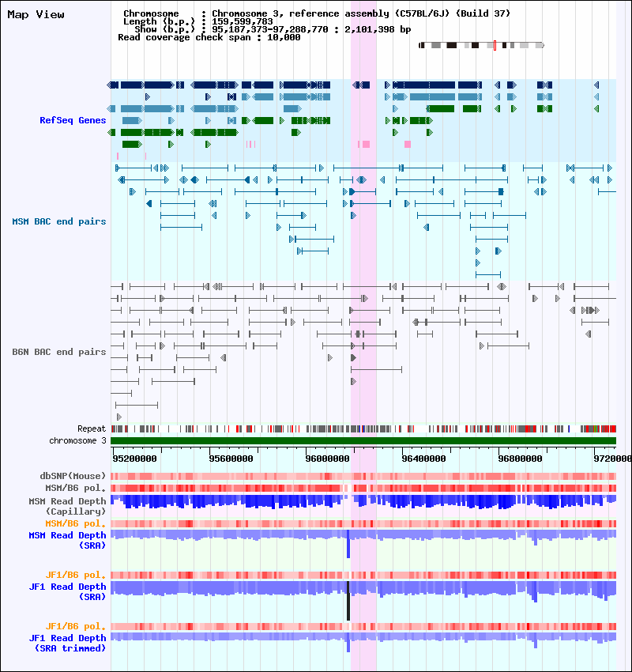
Task: Click the Repeat track colored bar
Action: click(363, 428)
